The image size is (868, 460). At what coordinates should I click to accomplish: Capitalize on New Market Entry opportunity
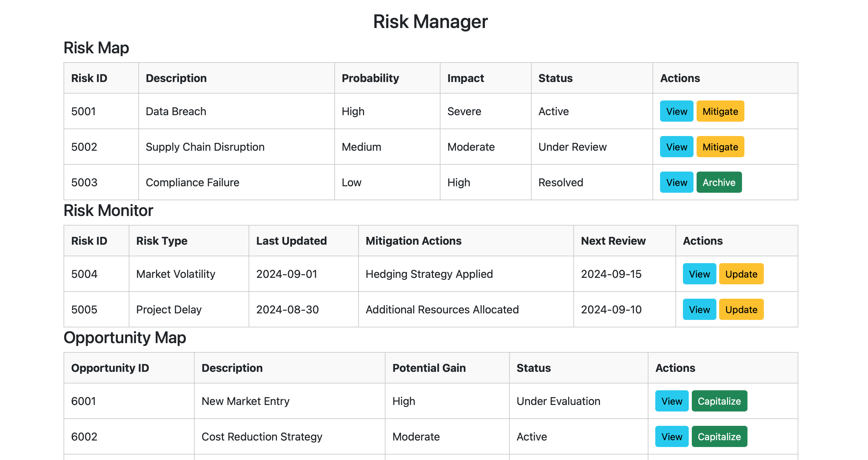[719, 401]
